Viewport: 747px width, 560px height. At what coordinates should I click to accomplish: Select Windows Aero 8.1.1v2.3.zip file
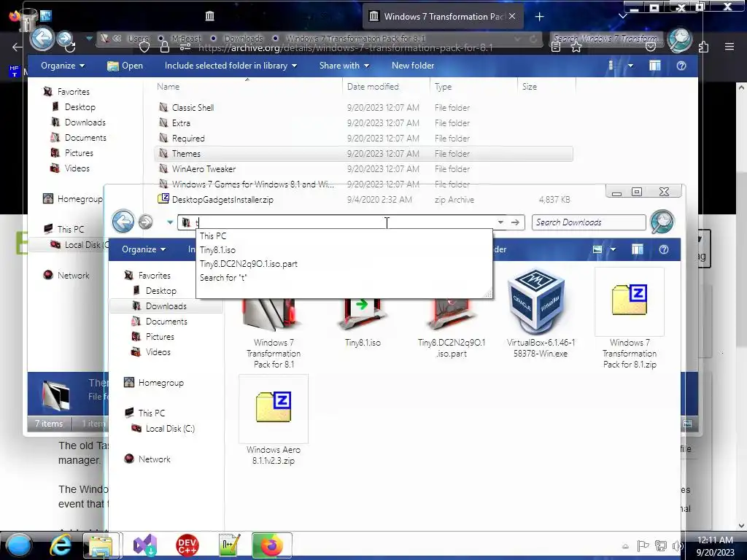pos(274,421)
